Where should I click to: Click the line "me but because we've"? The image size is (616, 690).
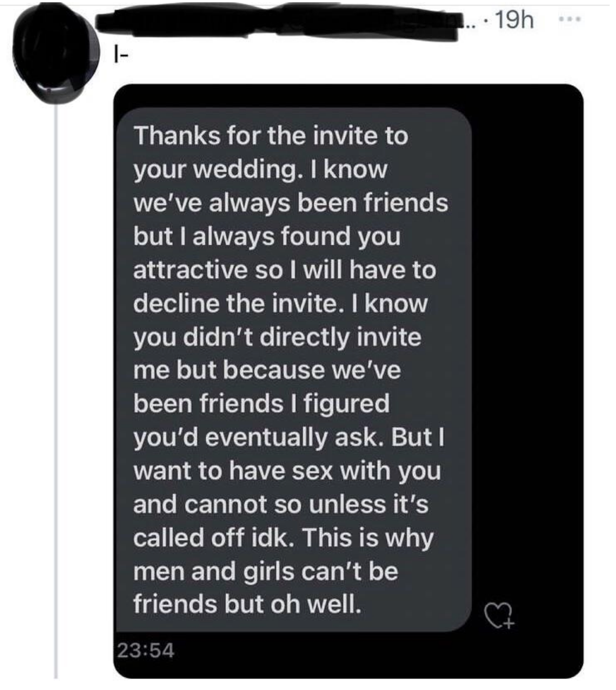pyautogui.click(x=267, y=371)
